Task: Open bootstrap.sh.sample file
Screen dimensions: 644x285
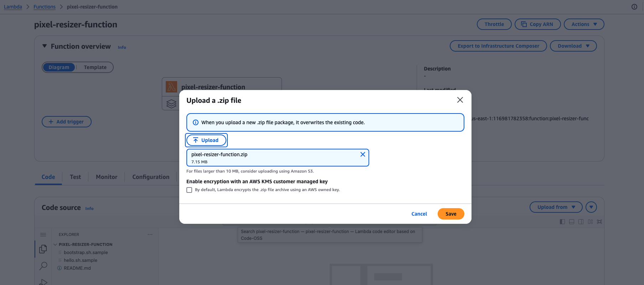Action: [86, 252]
